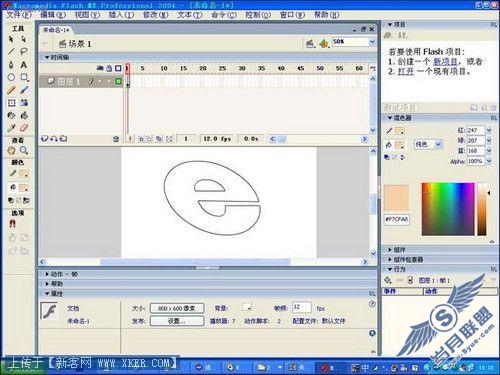Click the toolbox stroke color swatch

(23, 173)
